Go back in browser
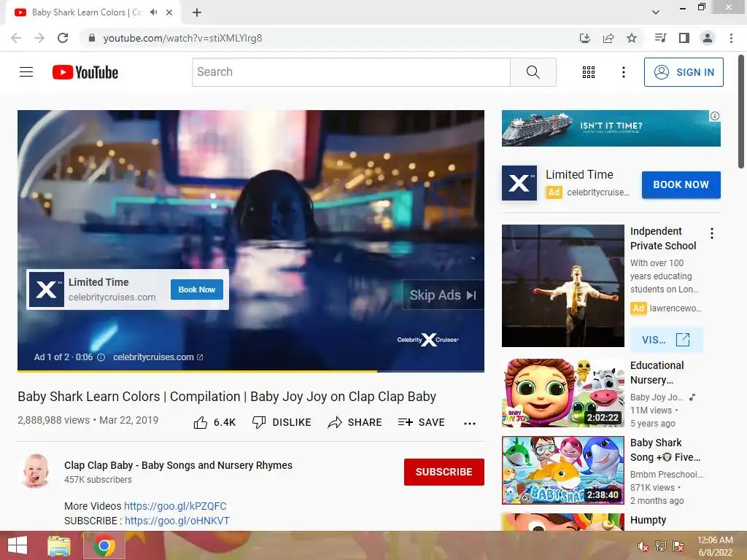Image resolution: width=747 pixels, height=560 pixels. click(16, 38)
